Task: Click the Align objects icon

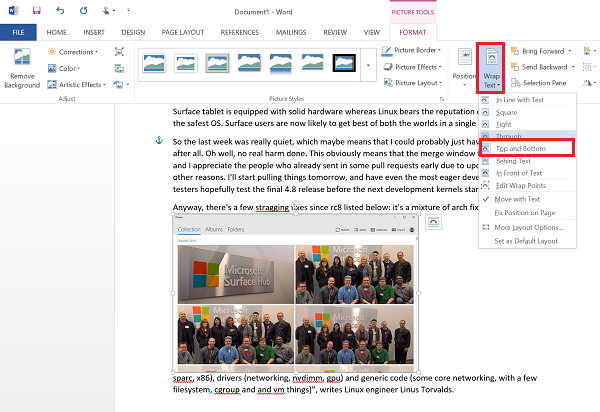Action: pos(589,51)
